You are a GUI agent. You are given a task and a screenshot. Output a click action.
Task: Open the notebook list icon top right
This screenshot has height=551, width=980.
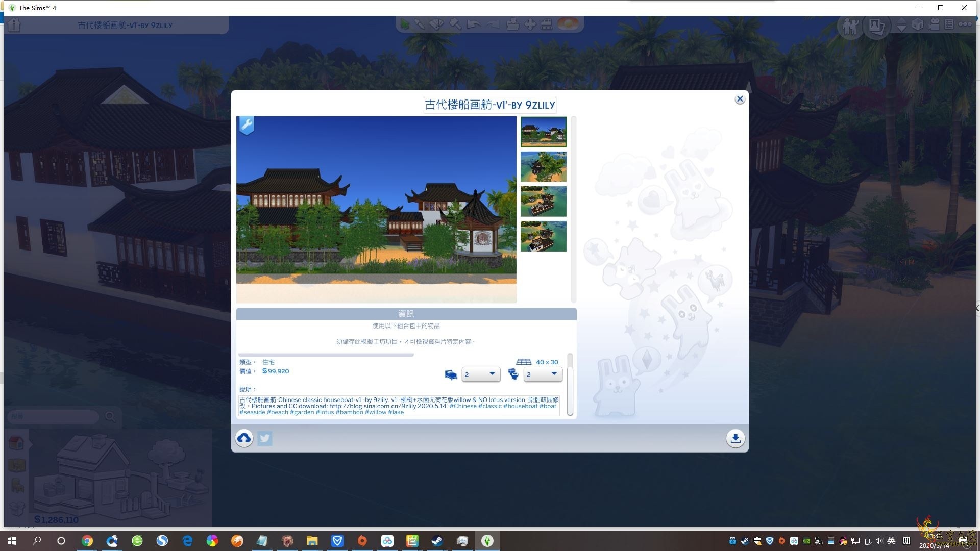click(949, 24)
